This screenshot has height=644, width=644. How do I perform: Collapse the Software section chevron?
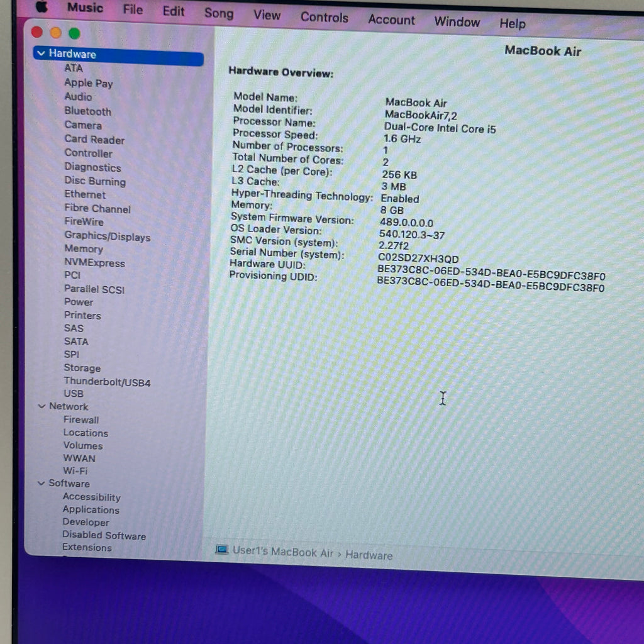(x=41, y=483)
